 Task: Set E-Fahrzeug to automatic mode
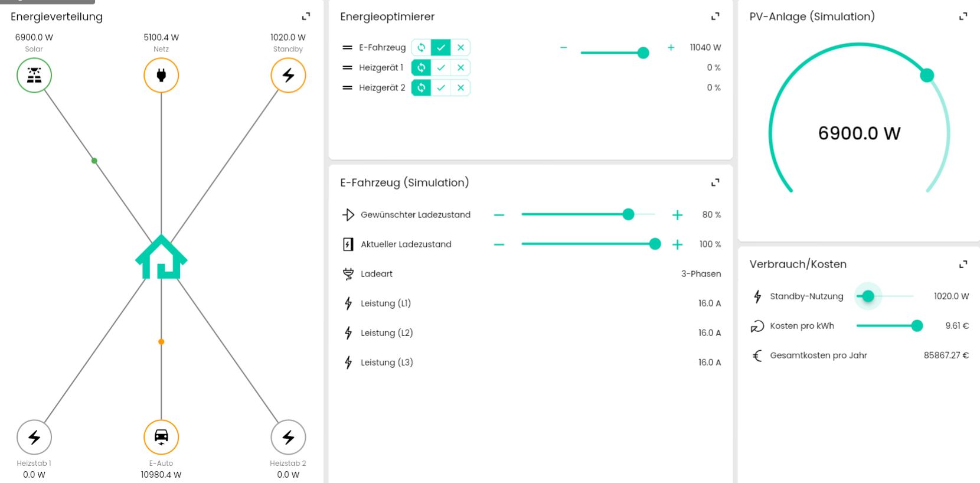(x=421, y=48)
